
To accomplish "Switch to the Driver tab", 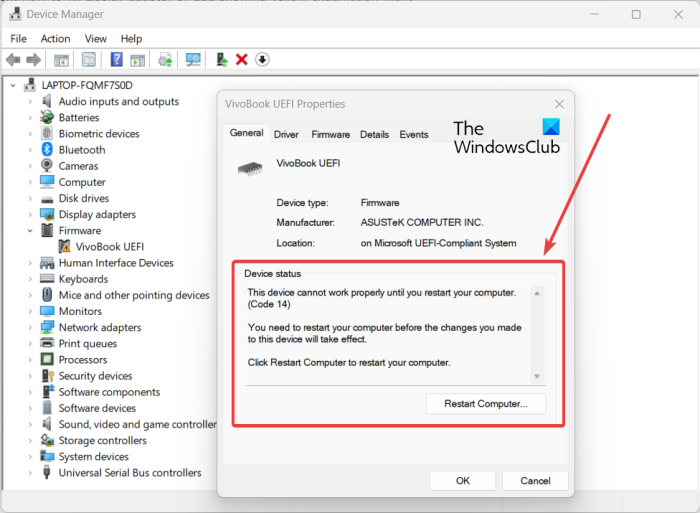I will point(286,134).
